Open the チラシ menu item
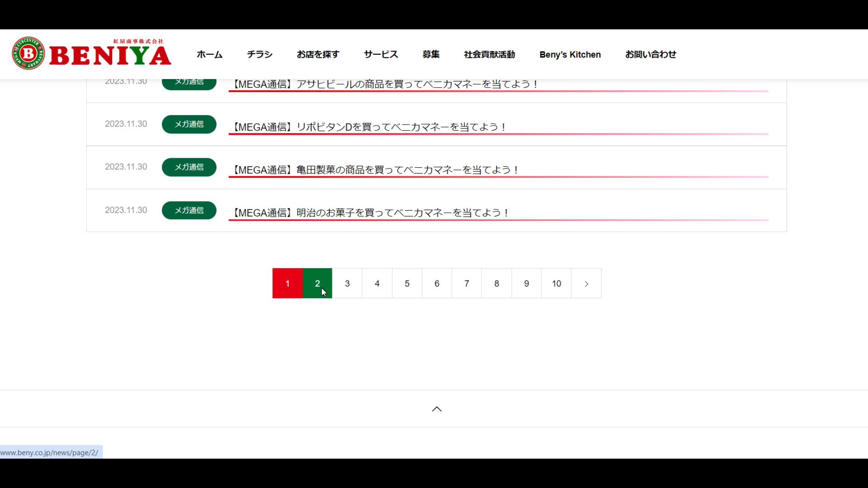The height and width of the screenshot is (488, 868). tap(259, 55)
